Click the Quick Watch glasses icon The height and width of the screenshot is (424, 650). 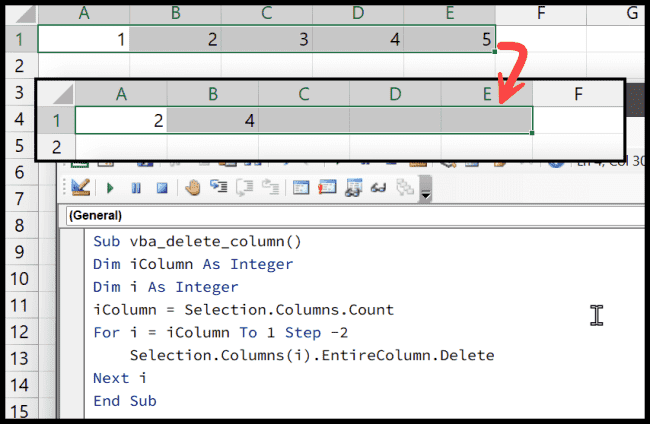379,187
